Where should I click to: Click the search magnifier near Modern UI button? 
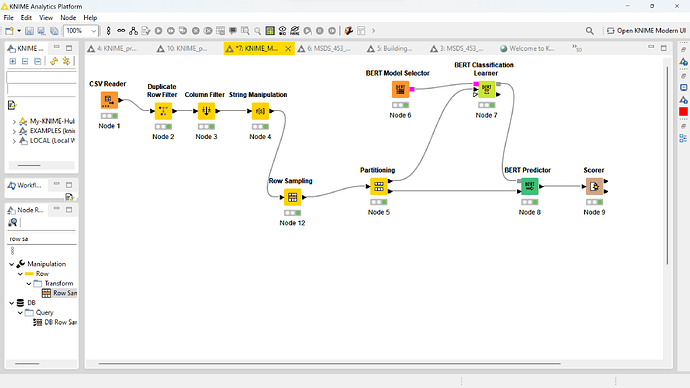coord(590,31)
